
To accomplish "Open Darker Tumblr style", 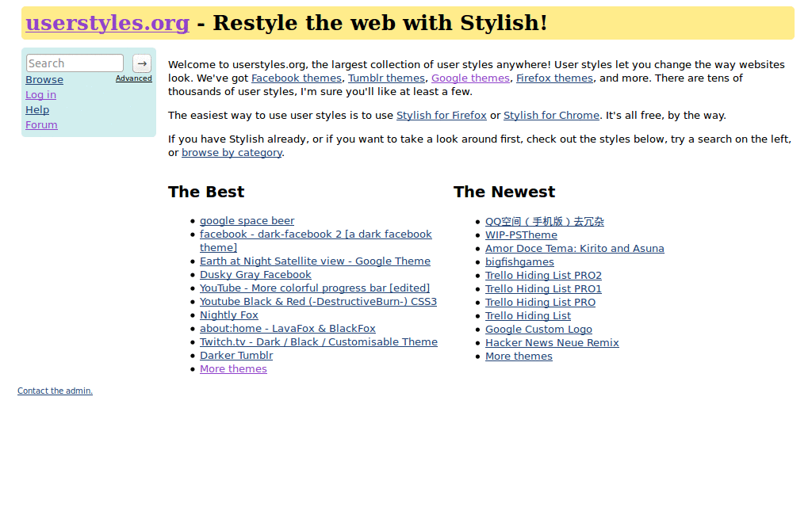I will coord(236,355).
